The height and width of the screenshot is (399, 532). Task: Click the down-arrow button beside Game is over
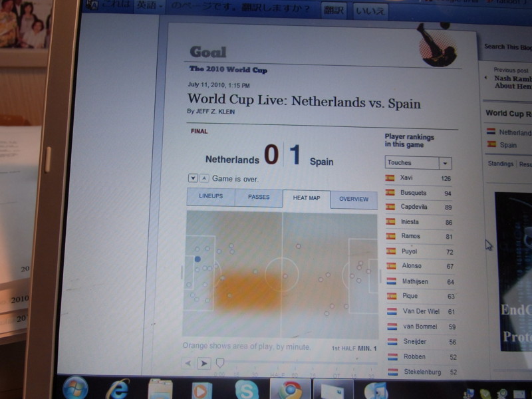click(193, 178)
